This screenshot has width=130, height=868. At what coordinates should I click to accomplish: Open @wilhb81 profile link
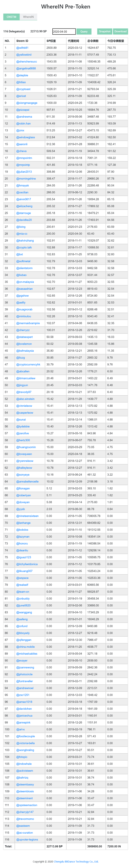click(23, 48)
